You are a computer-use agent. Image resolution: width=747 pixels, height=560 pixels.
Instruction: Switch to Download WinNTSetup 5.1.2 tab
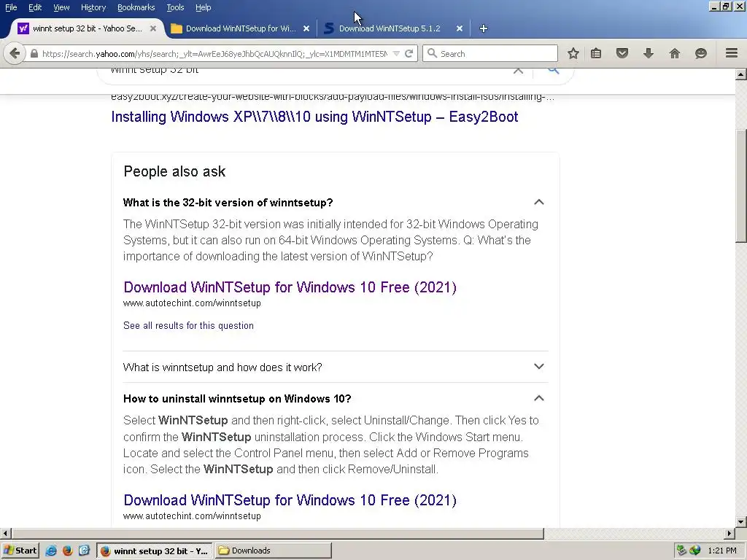390,28
